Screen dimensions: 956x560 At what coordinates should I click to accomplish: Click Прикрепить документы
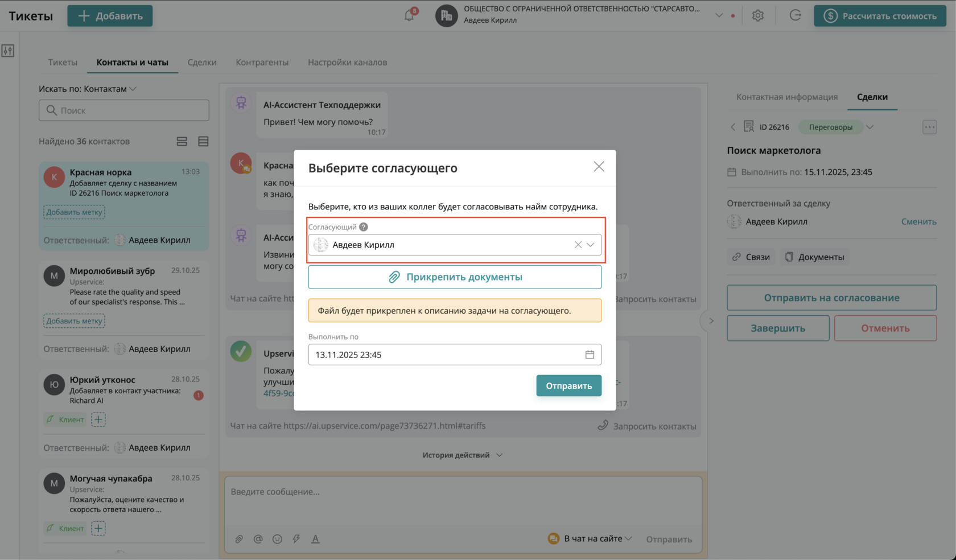[455, 277]
